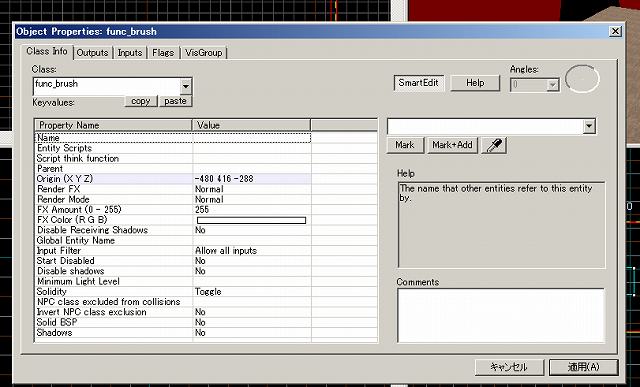Click the Toggle value for Solidity
The height and width of the screenshot is (387, 640).
click(x=208, y=292)
